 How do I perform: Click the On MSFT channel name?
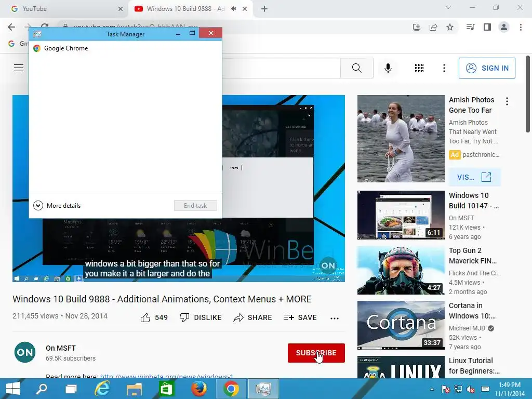point(61,348)
